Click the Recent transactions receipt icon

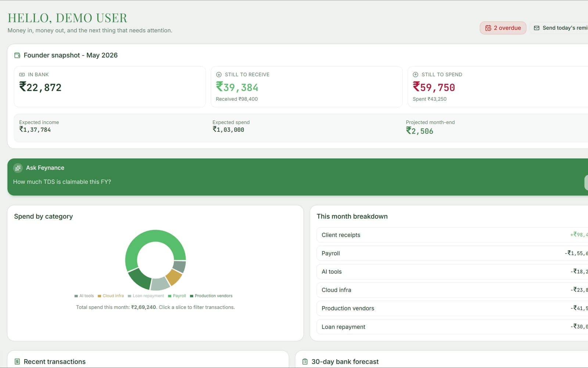tap(17, 361)
